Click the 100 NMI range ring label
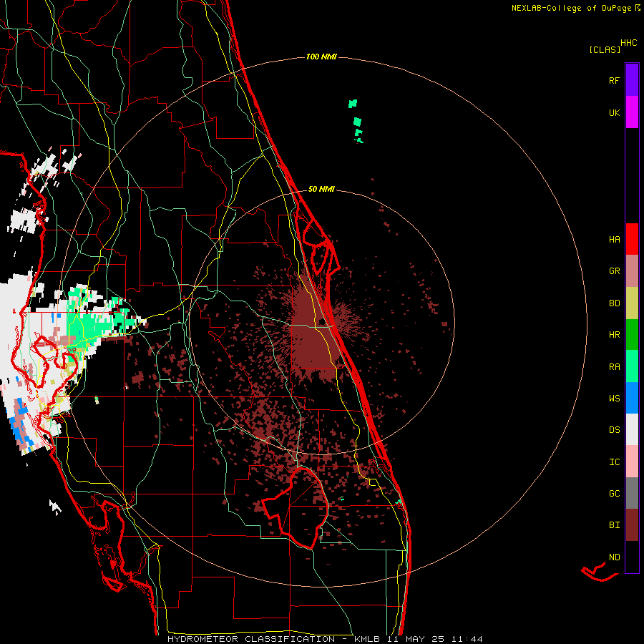The height and width of the screenshot is (644, 644). point(321,57)
